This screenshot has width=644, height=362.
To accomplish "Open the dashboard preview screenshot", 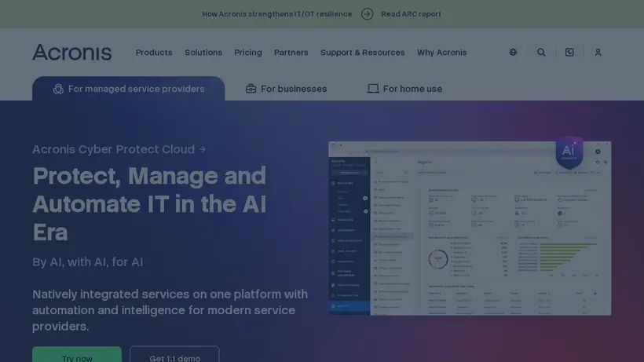I will pyautogui.click(x=470, y=229).
